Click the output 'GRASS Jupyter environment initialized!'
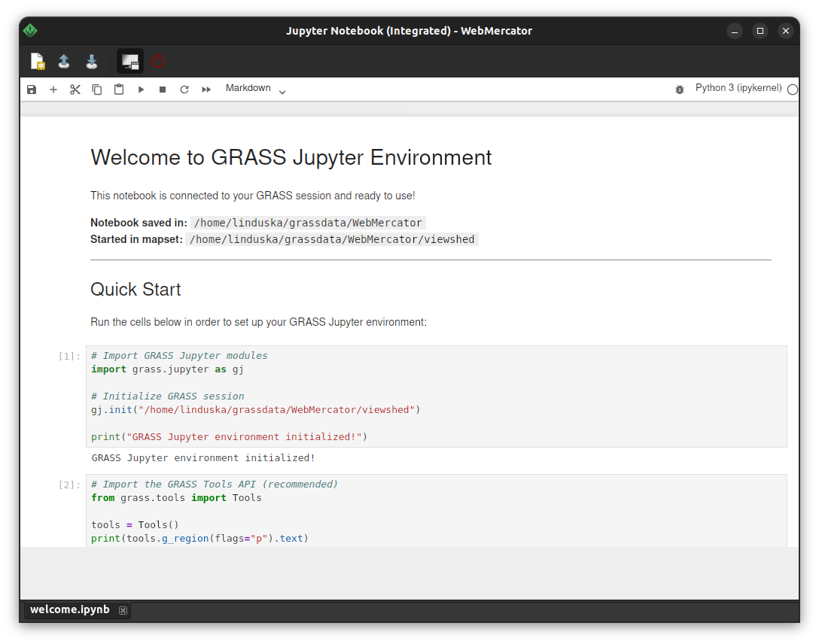This screenshot has height=644, width=819. click(203, 458)
